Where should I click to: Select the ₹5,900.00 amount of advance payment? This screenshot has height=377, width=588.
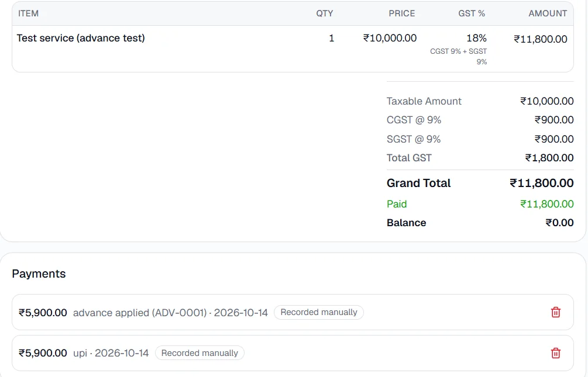coord(43,313)
